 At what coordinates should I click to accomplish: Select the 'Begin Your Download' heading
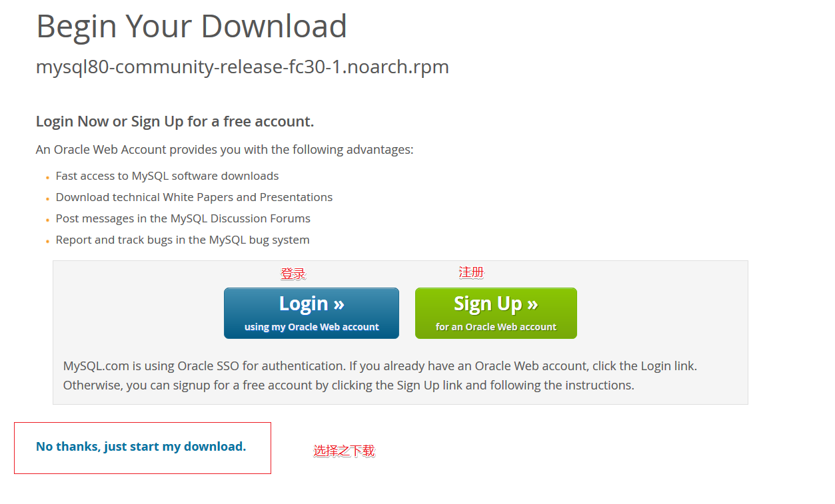coord(191,27)
